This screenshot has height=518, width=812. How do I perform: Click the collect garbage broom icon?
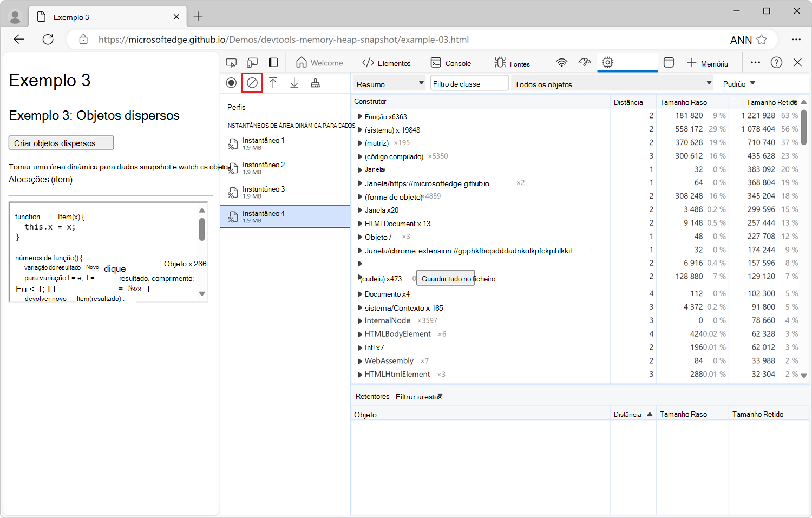tap(316, 83)
